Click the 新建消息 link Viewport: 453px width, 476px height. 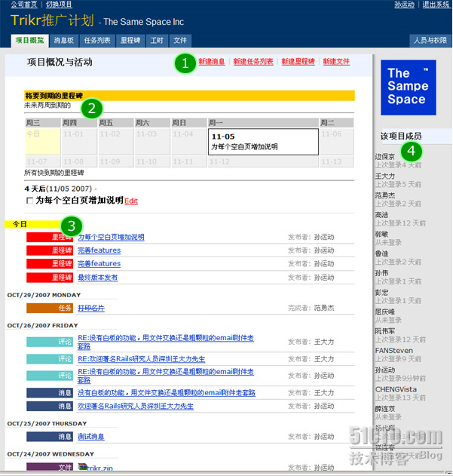pos(212,62)
